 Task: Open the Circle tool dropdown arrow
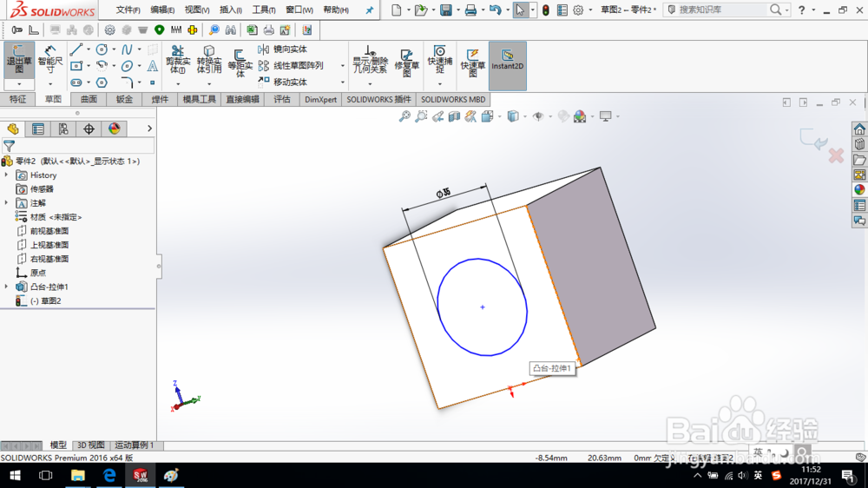tap(114, 49)
